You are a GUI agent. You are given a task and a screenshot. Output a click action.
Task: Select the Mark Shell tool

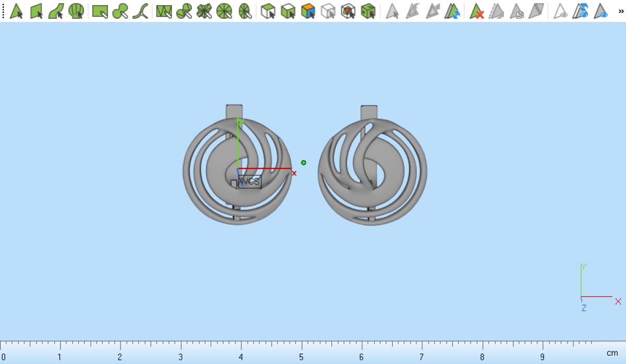[x=76, y=11]
